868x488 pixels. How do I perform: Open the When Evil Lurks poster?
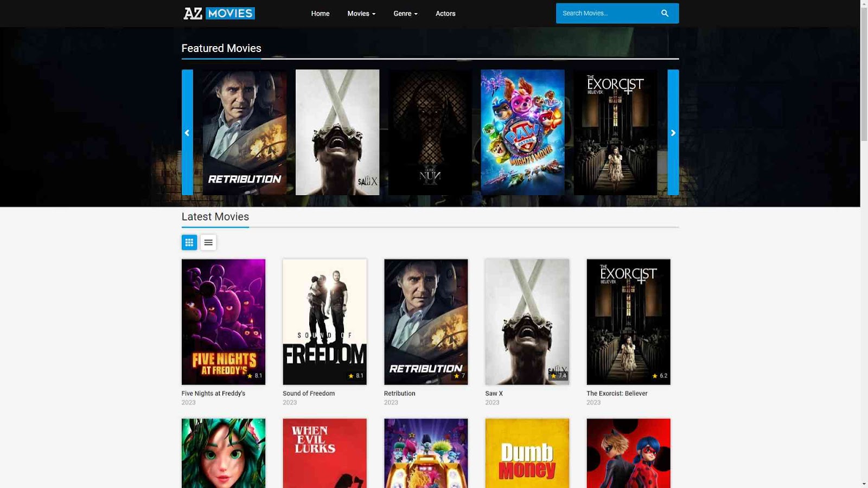pyautogui.click(x=324, y=453)
